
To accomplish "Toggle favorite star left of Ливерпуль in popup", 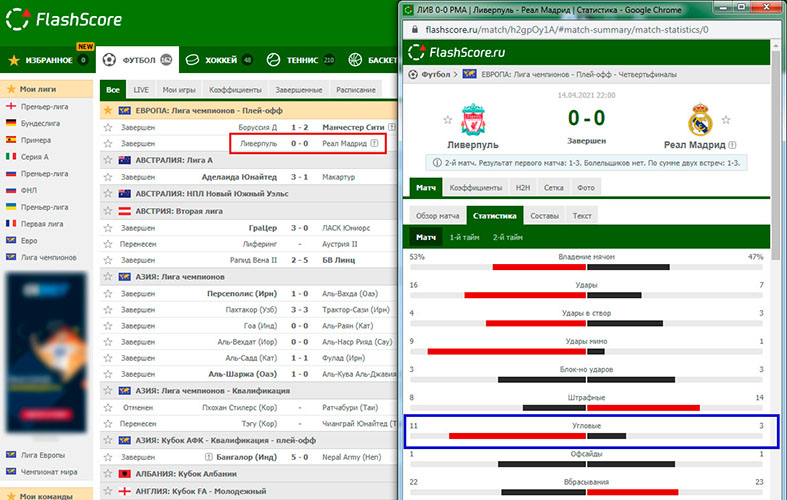I will pos(448,119).
